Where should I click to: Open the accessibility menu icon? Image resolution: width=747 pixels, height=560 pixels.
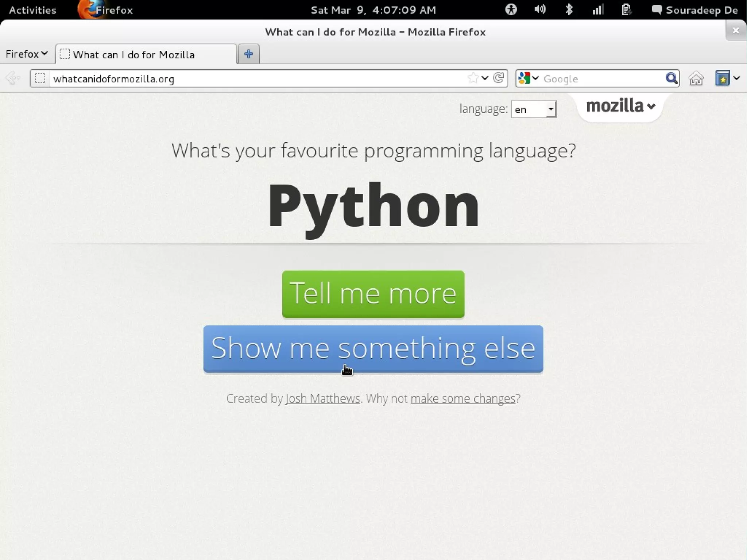511,9
